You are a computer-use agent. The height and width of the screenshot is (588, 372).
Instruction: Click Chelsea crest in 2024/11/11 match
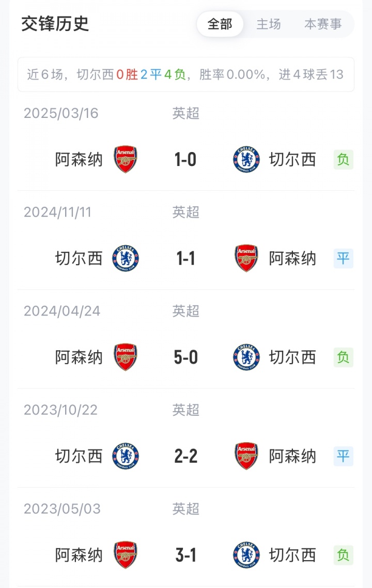pos(126,259)
